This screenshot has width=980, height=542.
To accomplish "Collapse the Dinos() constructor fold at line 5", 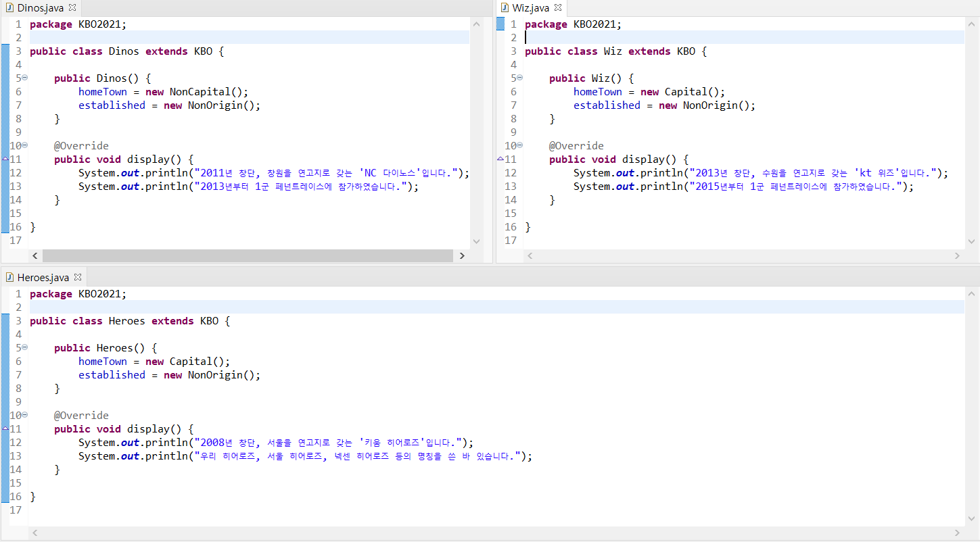I will coord(24,78).
